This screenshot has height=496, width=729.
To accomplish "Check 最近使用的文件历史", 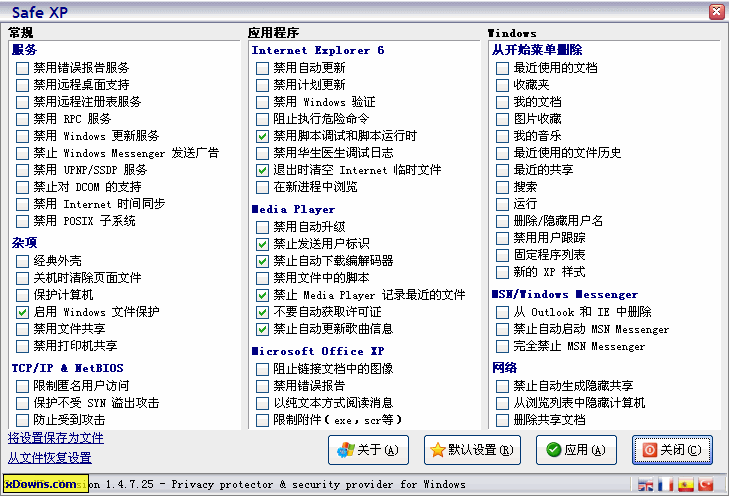I will point(502,153).
